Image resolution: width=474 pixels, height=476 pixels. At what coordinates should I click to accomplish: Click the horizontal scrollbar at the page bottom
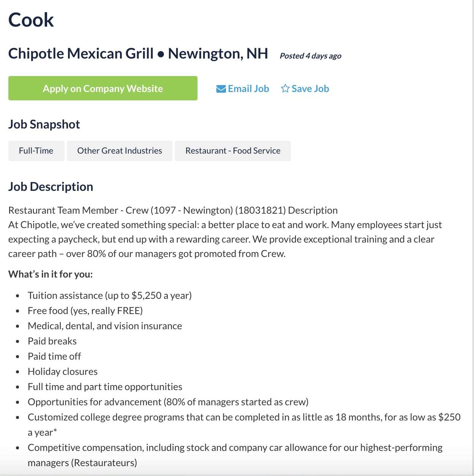coord(237,474)
